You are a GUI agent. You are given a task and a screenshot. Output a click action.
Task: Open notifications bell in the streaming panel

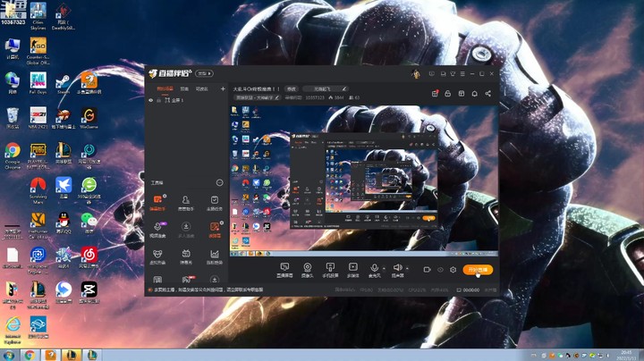point(474,94)
